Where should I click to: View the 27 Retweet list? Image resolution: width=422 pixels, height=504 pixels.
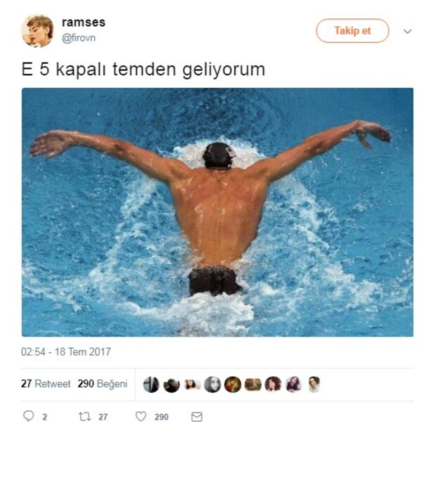46,384
